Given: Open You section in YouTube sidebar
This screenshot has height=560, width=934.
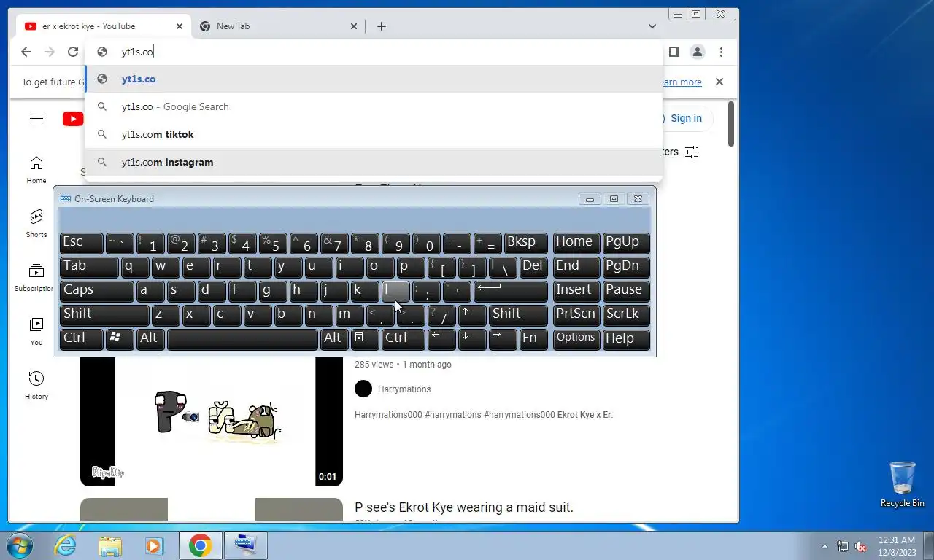Looking at the screenshot, I should (x=36, y=332).
